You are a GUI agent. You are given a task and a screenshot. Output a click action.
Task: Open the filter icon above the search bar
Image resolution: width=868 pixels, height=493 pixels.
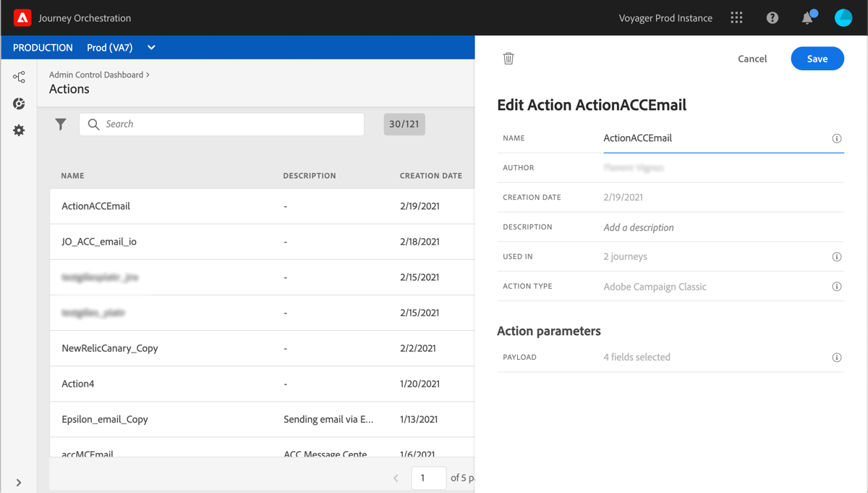pyautogui.click(x=61, y=124)
